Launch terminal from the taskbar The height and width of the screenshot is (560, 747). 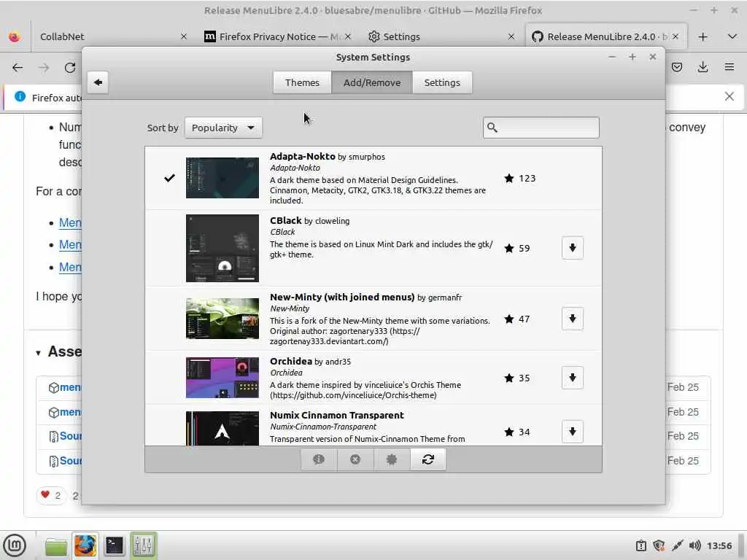115,545
